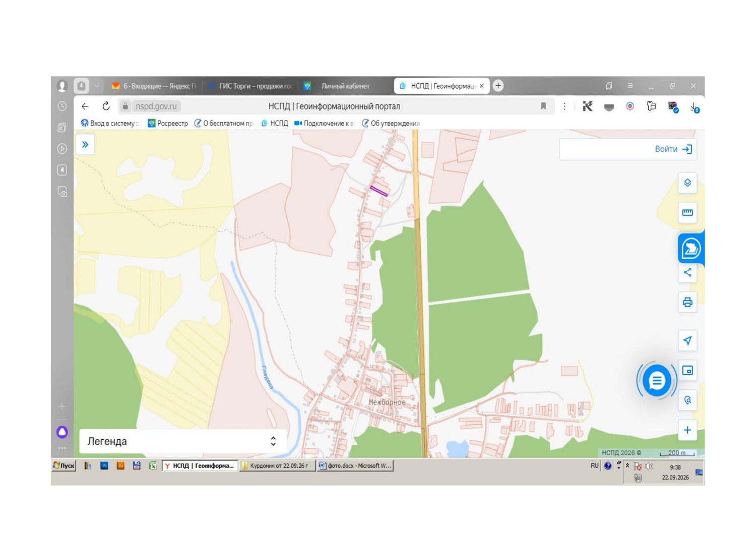
Task: Click the RU language indicator
Action: pos(595,466)
